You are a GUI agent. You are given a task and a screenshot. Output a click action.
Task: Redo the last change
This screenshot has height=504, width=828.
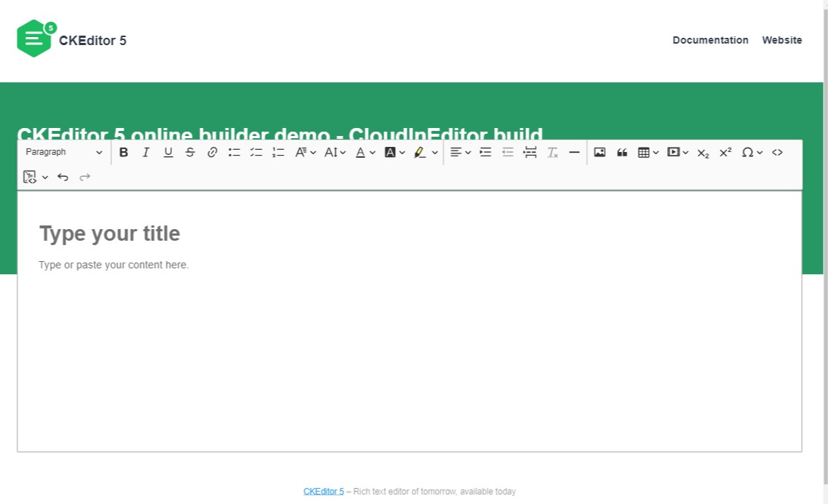pyautogui.click(x=85, y=177)
